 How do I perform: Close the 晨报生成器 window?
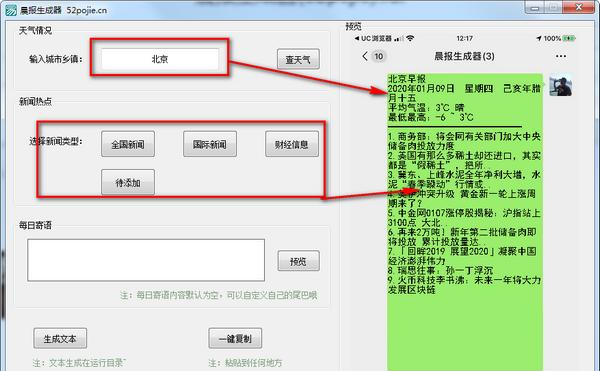click(x=579, y=7)
